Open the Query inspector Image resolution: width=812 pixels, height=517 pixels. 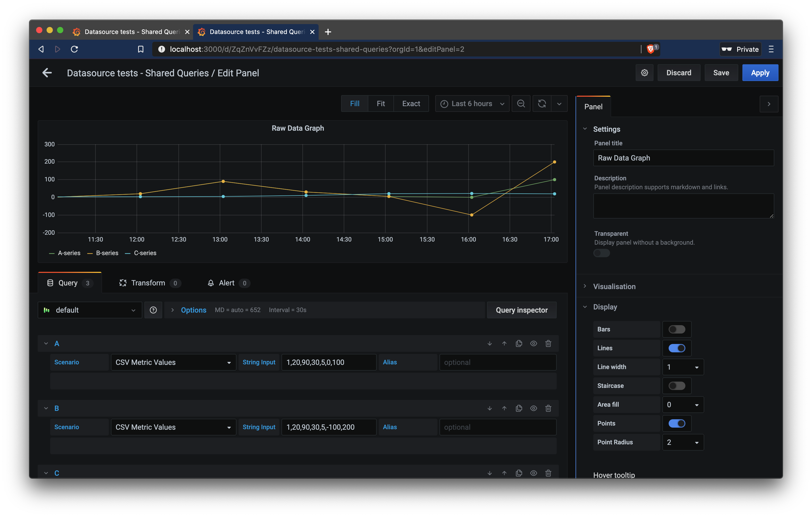[x=521, y=310]
